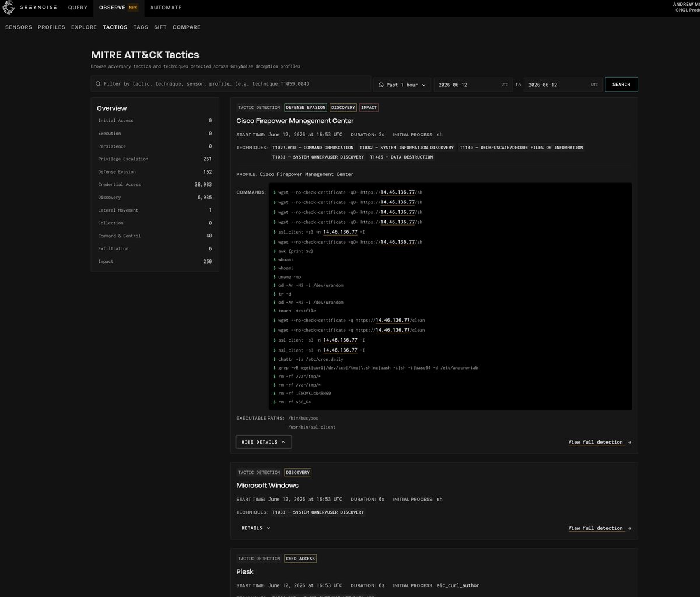The image size is (700, 597).
Task: Click the DEFENSE EVASION tag
Action: point(306,107)
